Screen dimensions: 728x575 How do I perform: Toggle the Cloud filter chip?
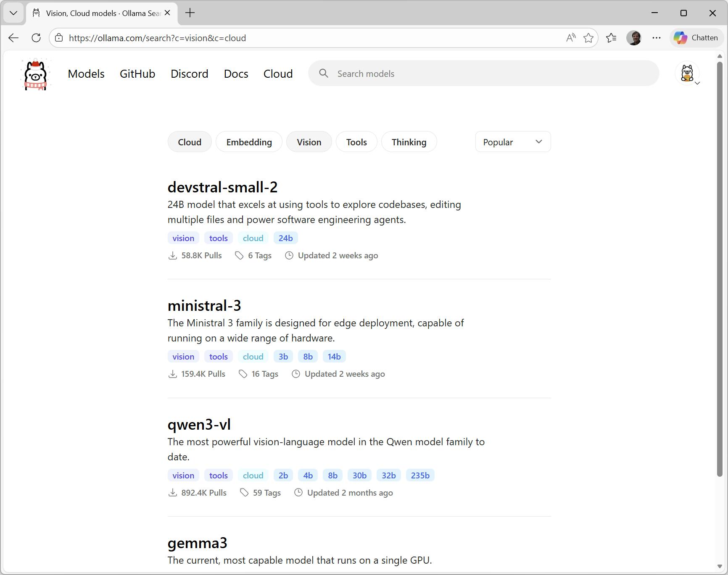(x=190, y=142)
